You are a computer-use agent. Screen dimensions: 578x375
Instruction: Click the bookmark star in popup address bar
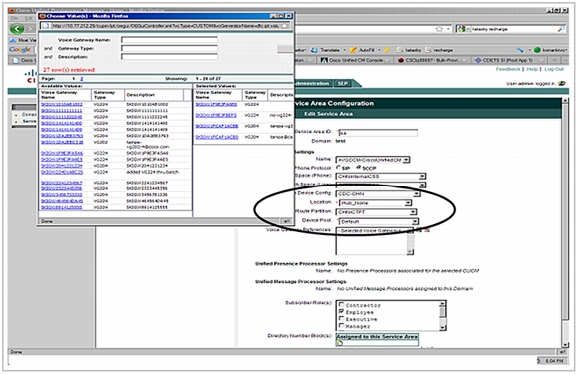(x=285, y=26)
